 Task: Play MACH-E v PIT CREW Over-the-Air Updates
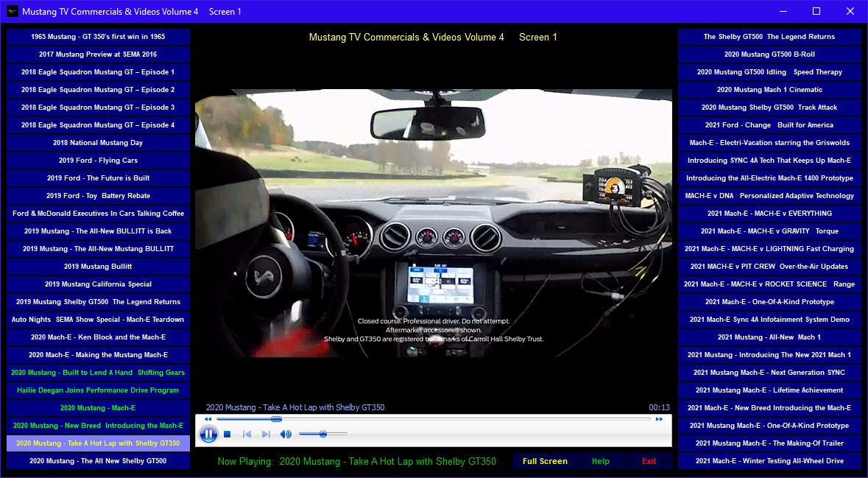pos(769,267)
